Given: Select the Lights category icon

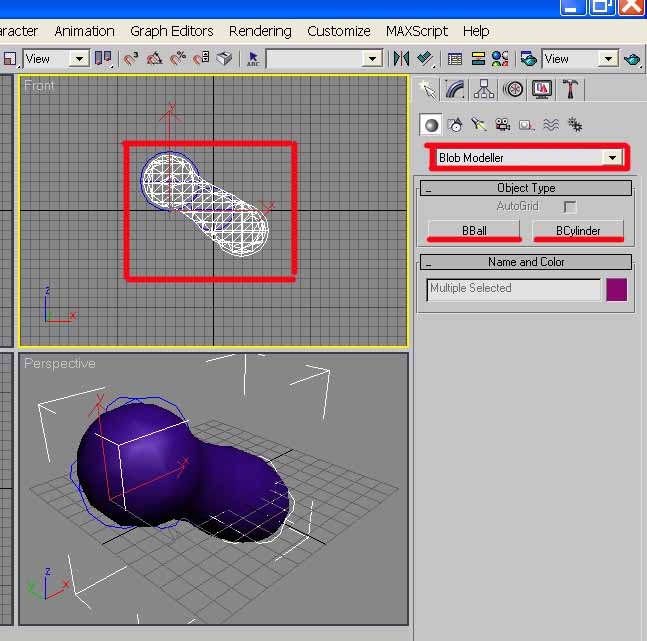Looking at the screenshot, I should 478,125.
